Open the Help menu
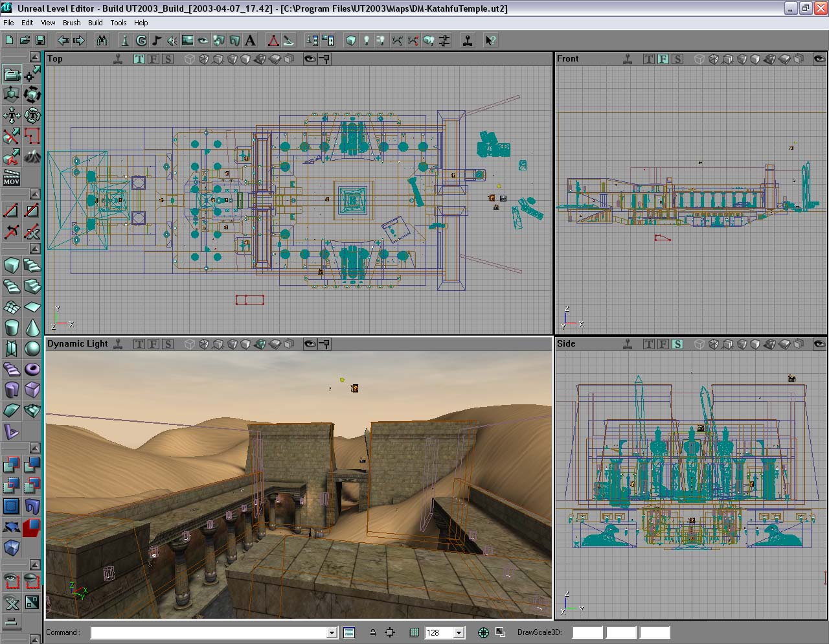Image resolution: width=829 pixels, height=644 pixels. coord(141,23)
